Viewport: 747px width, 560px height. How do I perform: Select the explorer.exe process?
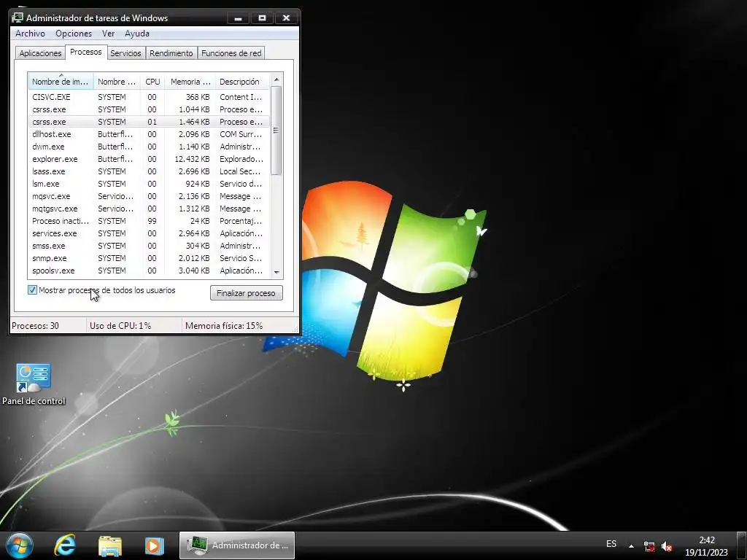pyautogui.click(x=149, y=158)
